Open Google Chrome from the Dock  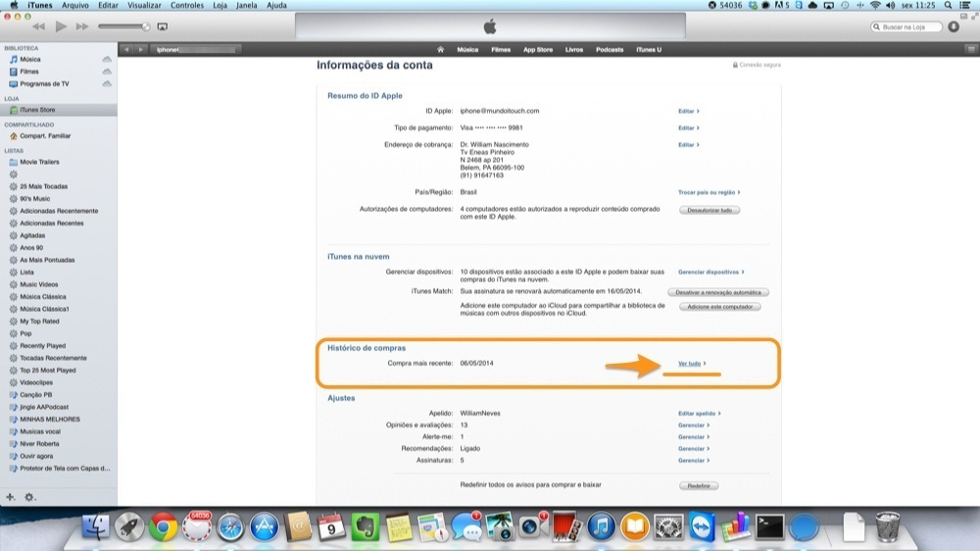[163, 527]
